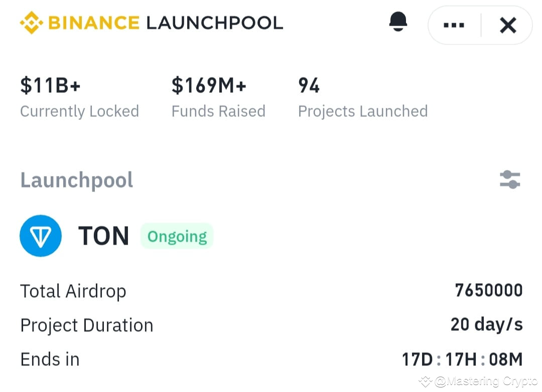
Task: Click the yellow Binance diamond emblem
Action: [x=30, y=23]
